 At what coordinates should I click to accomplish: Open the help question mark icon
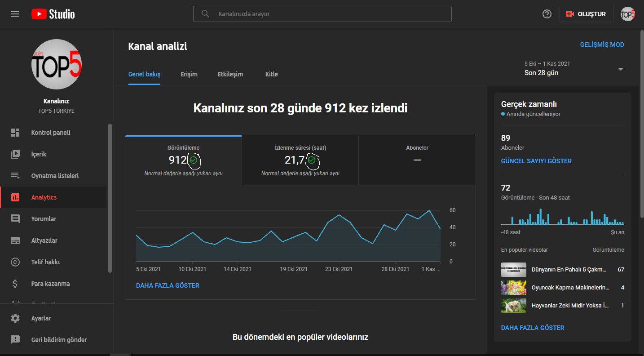(x=547, y=14)
